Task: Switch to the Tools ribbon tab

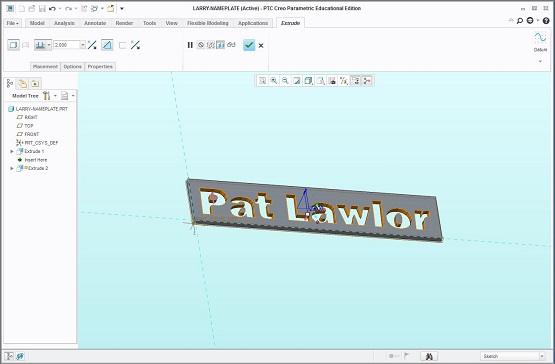Action: pos(149,23)
